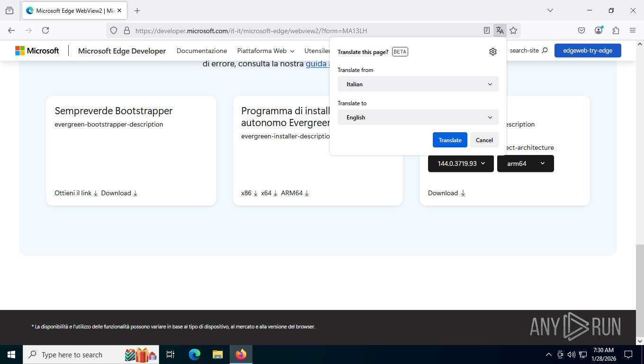Open the notification center icon
This screenshot has height=364, width=644.
coord(628,355)
